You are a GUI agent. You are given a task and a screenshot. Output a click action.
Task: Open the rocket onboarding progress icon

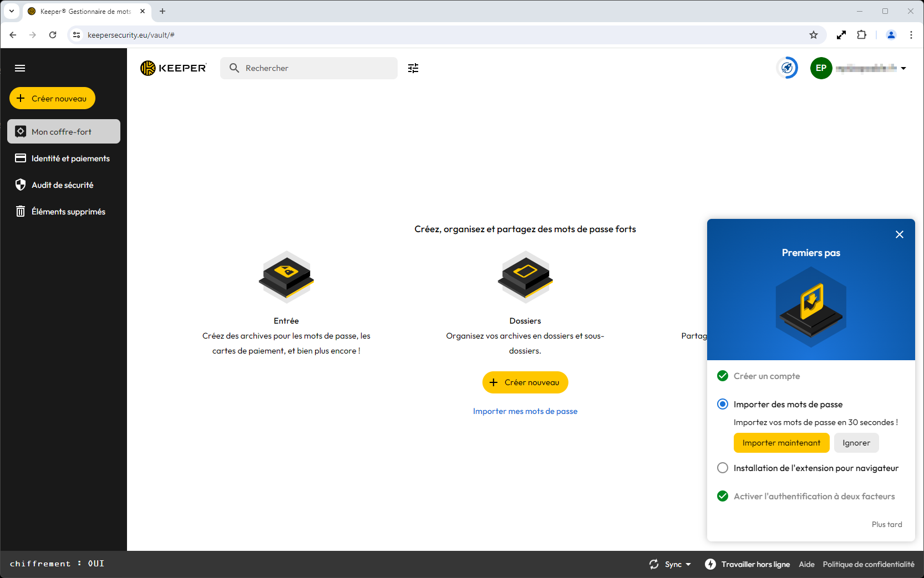tap(787, 68)
